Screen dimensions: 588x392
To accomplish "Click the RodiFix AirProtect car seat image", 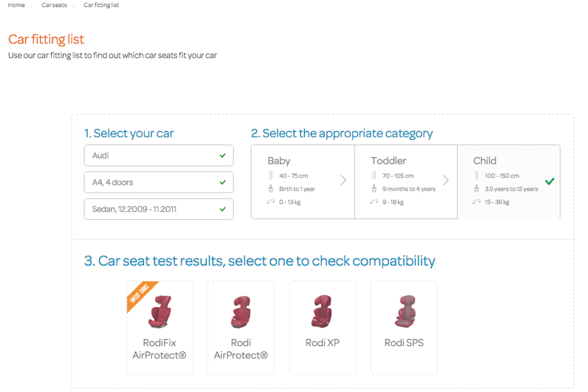I will [160, 311].
